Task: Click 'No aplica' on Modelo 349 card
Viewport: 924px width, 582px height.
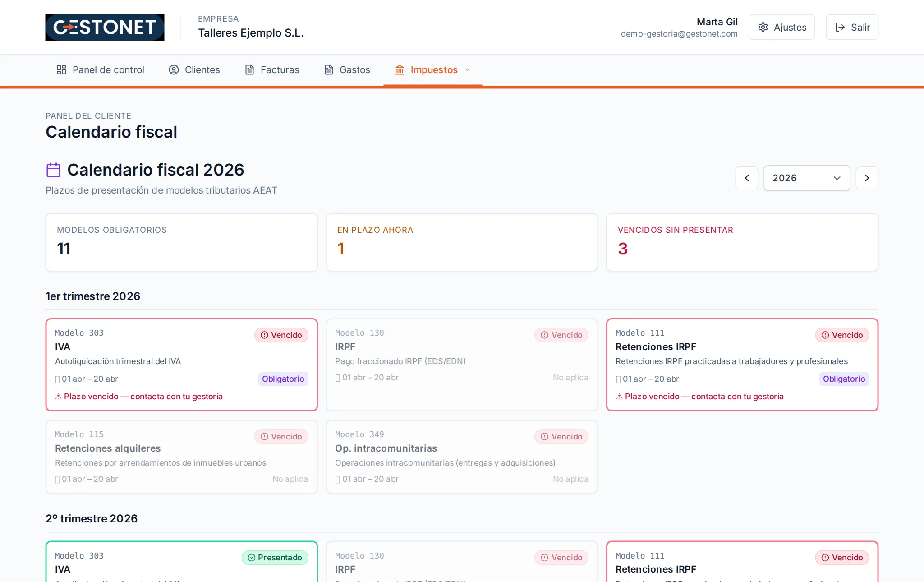Action: click(570, 479)
